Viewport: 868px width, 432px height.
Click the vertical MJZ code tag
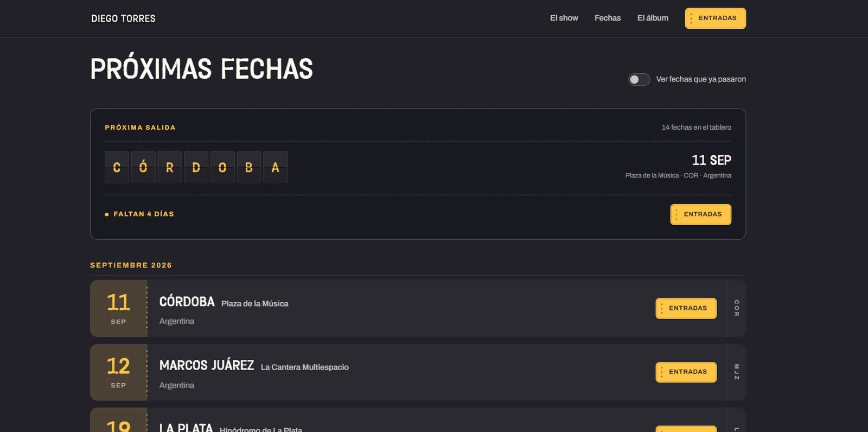pyautogui.click(x=737, y=372)
